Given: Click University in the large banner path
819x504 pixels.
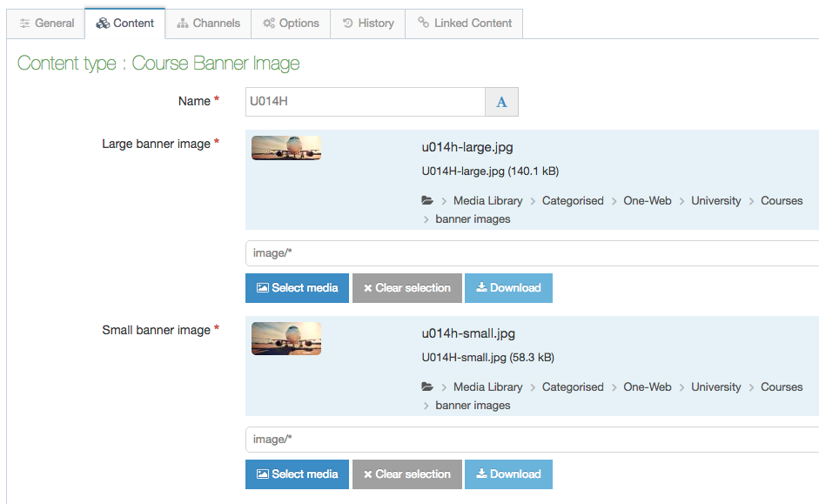Looking at the screenshot, I should tap(715, 200).
